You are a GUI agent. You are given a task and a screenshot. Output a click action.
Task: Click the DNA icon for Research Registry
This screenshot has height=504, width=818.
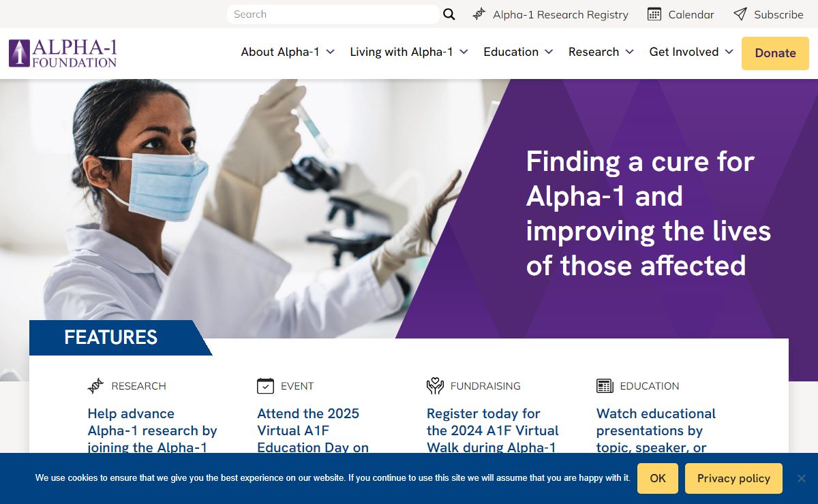pos(479,14)
